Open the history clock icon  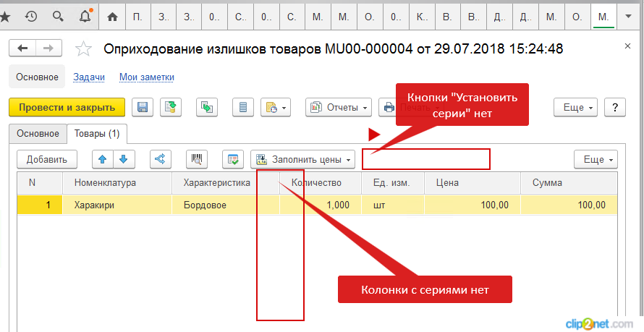[x=31, y=15]
